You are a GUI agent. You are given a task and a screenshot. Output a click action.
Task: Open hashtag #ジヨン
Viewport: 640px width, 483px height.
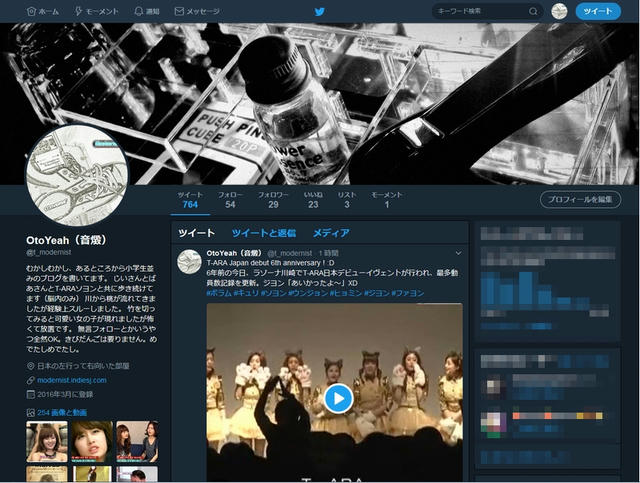[376, 293]
